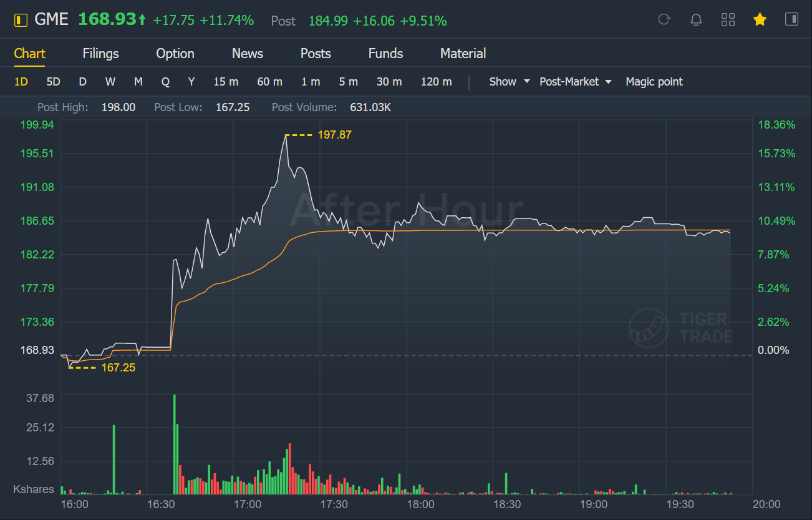Screen dimensions: 812x520
Task: Refresh the chart data
Action: tap(664, 19)
